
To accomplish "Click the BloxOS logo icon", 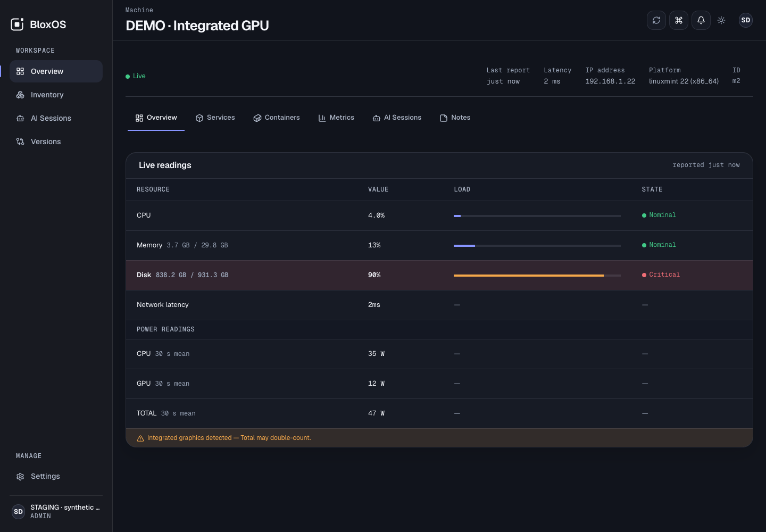I will 18,24.
